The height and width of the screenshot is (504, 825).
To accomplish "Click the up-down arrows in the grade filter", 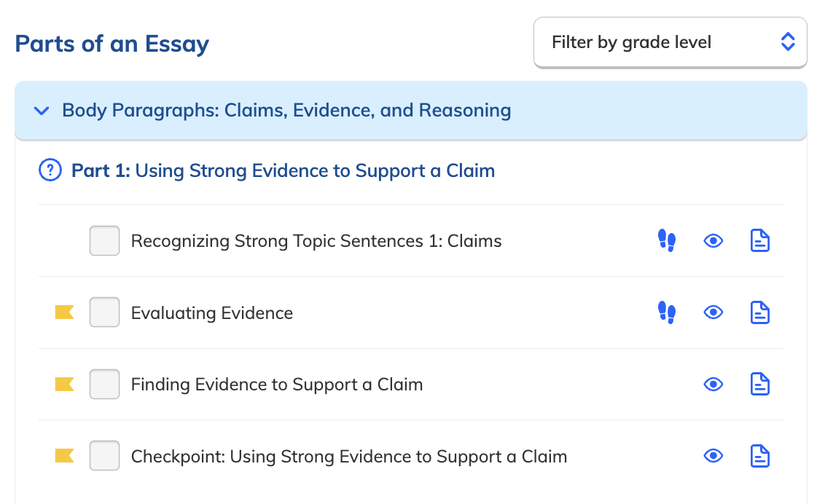I will coord(788,42).
